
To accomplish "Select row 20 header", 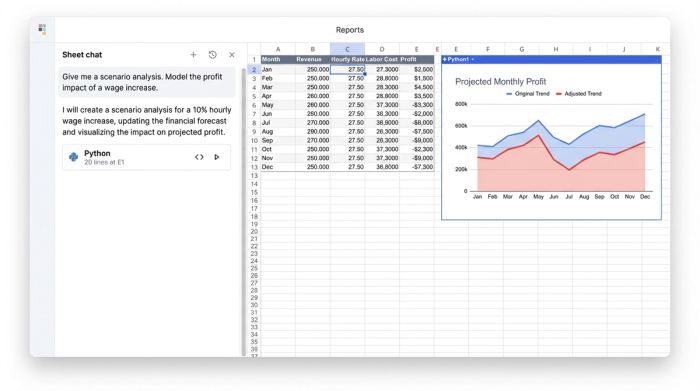I will pos(254,231).
